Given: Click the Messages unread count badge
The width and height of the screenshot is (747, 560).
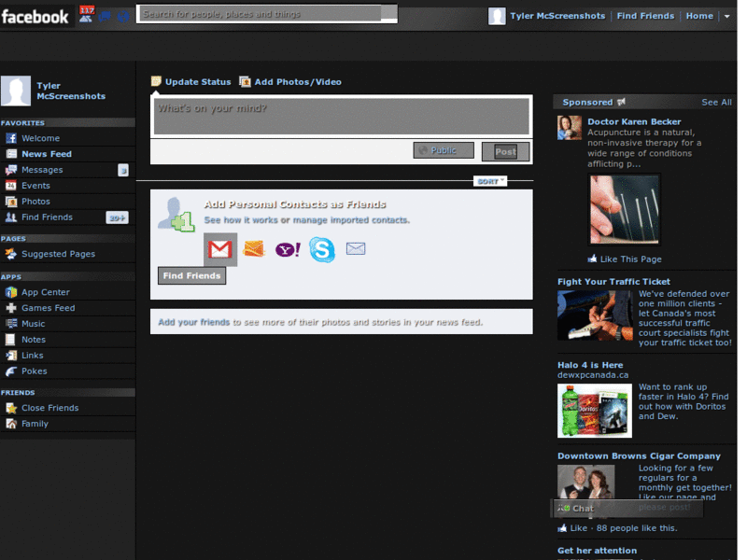Looking at the screenshot, I should click(123, 170).
